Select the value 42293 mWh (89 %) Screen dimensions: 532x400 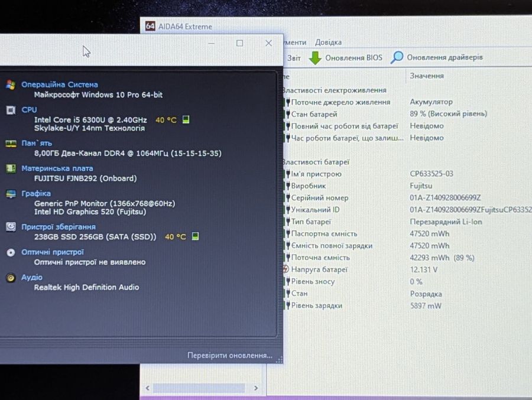(442, 258)
